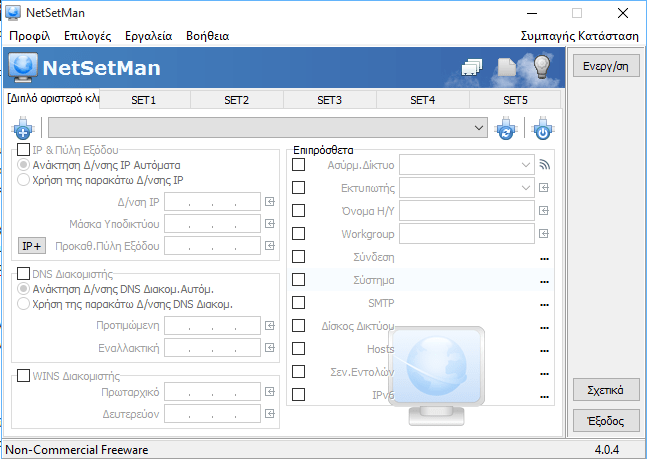Click get-current icon beside Δευτερεύον WINS

click(270, 414)
